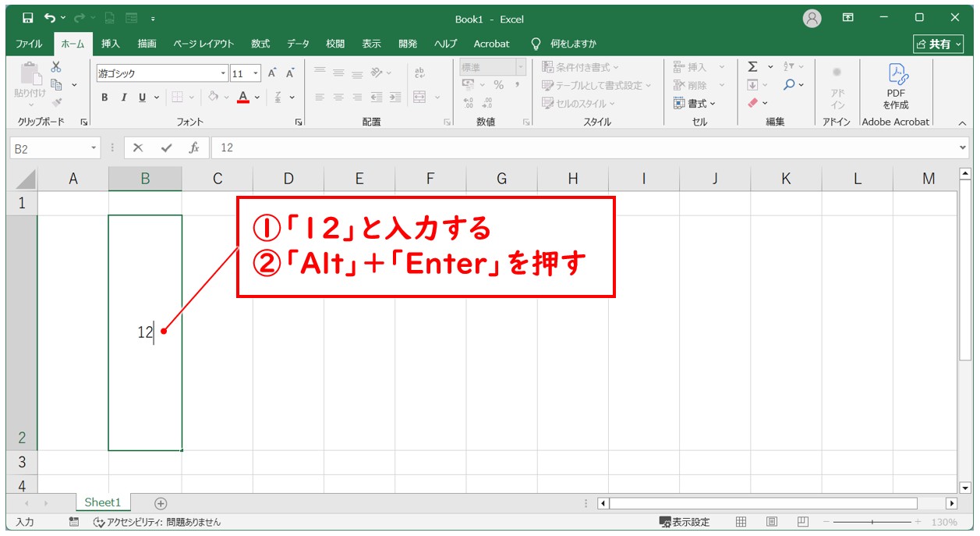Open the font name dropdown 游ゴシック
980x536 pixels.
coord(223,73)
